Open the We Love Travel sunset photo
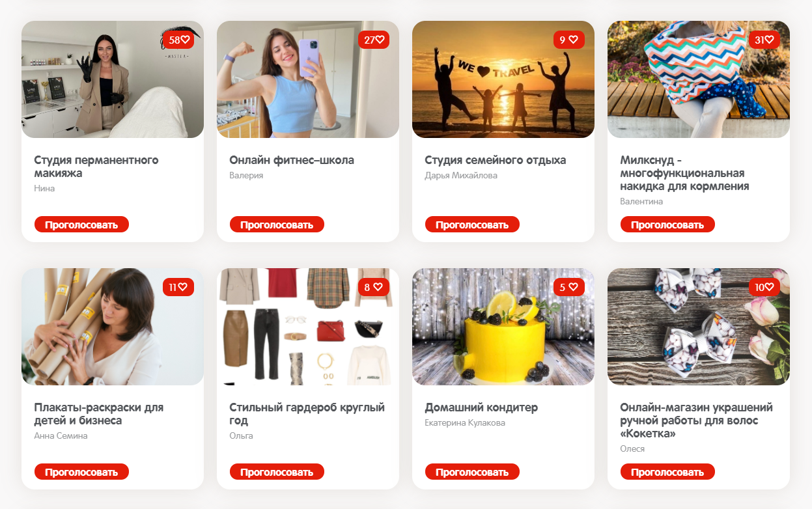This screenshot has height=509, width=812. tap(503, 79)
